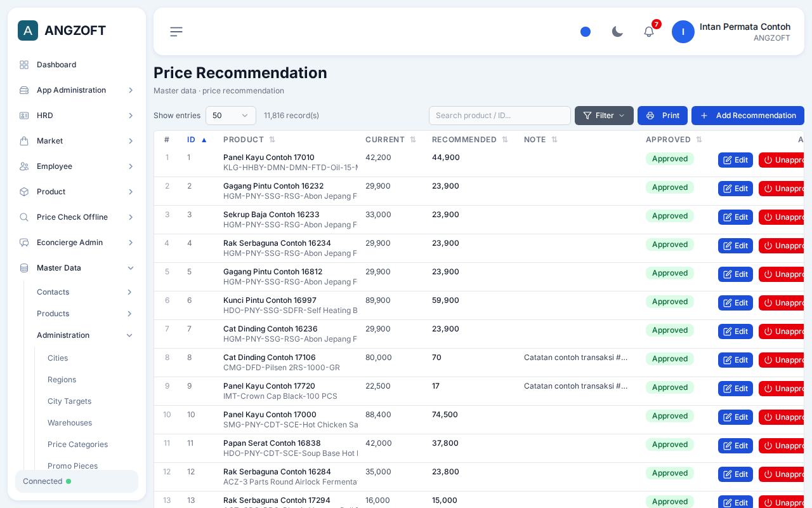Viewport: 812px width, 508px height.
Task: Expand Product sidebar section
Action: (77, 192)
